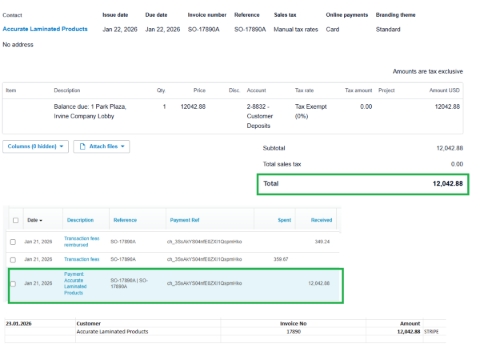The width and height of the screenshot is (480, 360).
Task: Open the Columns (3 hidden) dropdown
Action: (35, 146)
